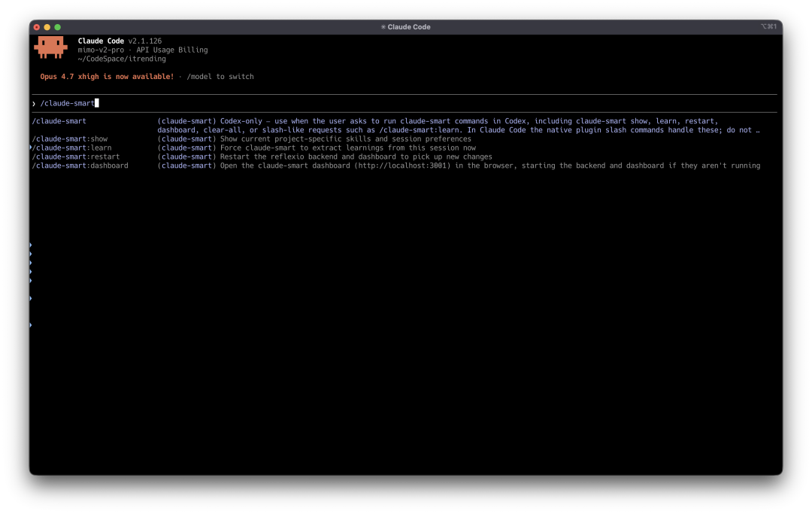
Task: Click 'mimo-v2-pro · API Usage Billing' line
Action: click(143, 50)
